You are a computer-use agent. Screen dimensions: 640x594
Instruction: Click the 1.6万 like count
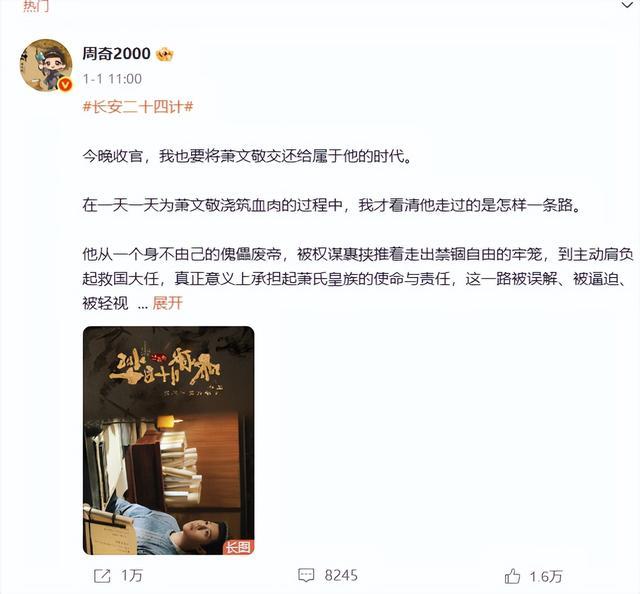pos(546,576)
